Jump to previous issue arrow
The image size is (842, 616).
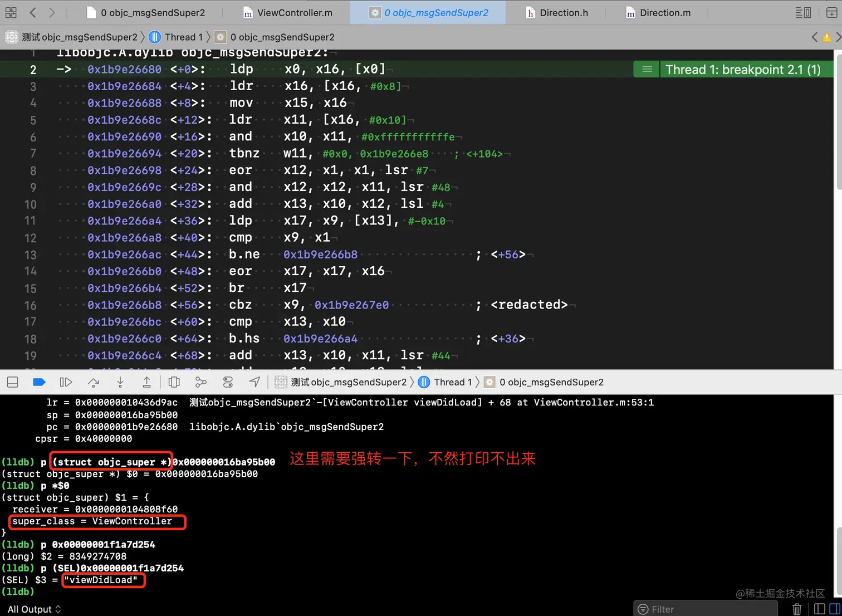pyautogui.click(x=815, y=37)
